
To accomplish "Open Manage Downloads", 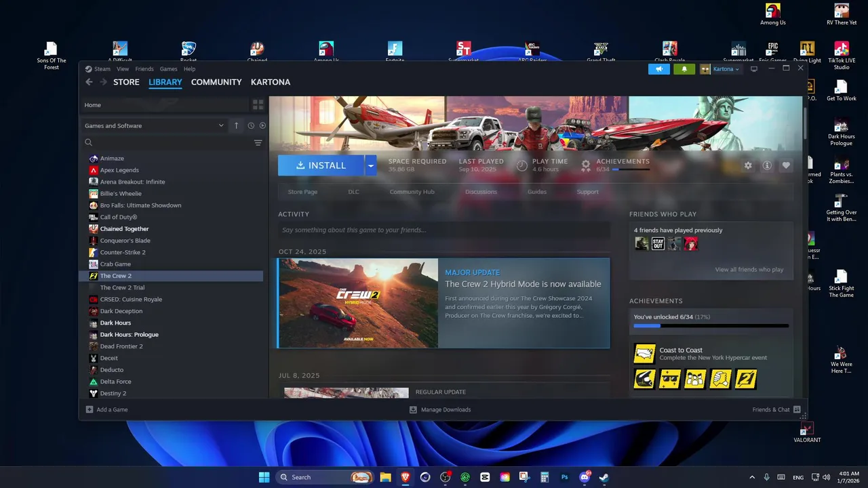I will point(440,409).
